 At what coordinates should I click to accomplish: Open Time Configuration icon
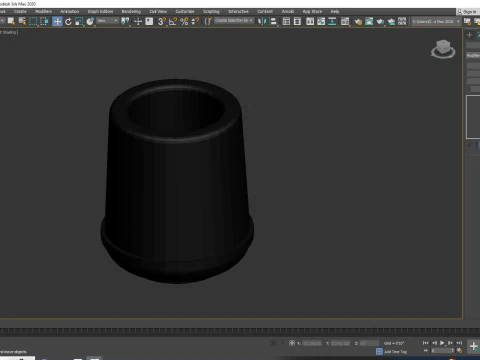click(x=459, y=351)
